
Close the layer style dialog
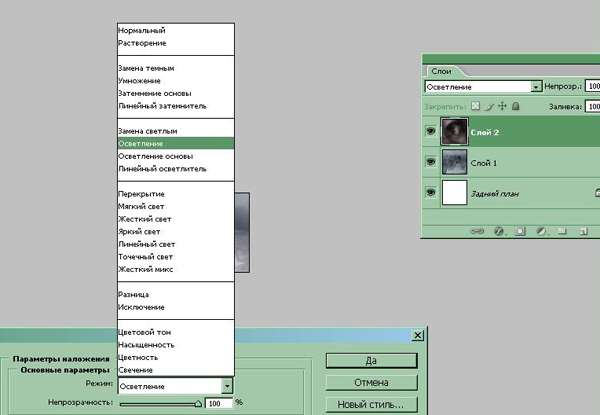coord(417,335)
